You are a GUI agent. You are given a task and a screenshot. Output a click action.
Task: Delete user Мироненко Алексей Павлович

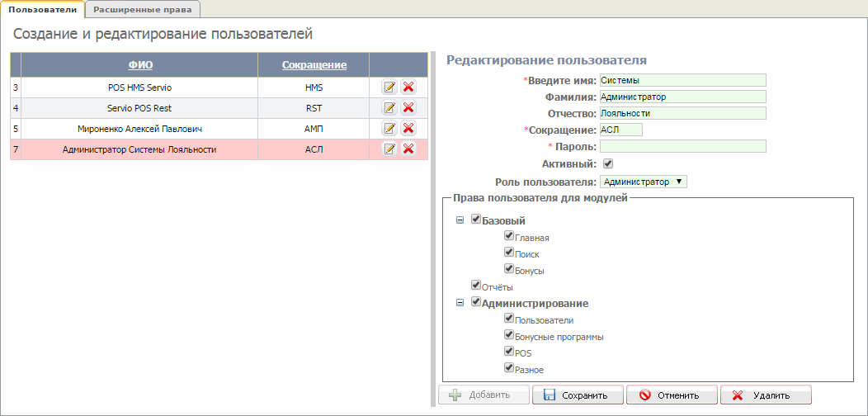click(x=408, y=128)
